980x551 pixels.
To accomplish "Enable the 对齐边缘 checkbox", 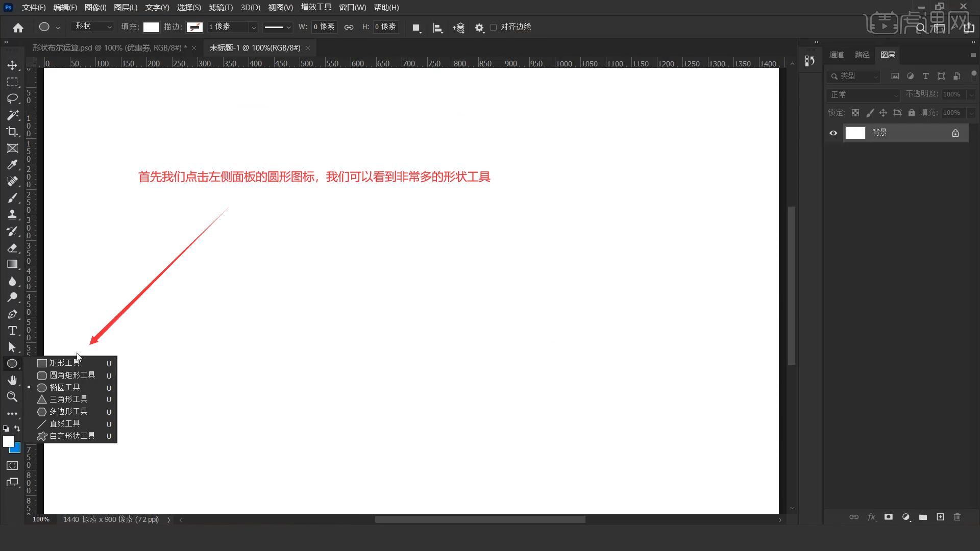I will coord(493,27).
